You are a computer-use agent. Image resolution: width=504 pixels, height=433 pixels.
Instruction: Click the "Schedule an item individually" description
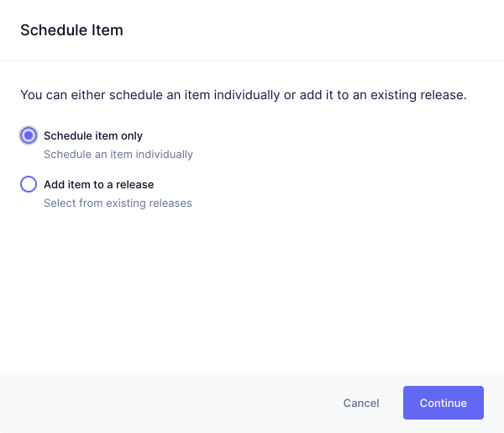click(x=118, y=155)
